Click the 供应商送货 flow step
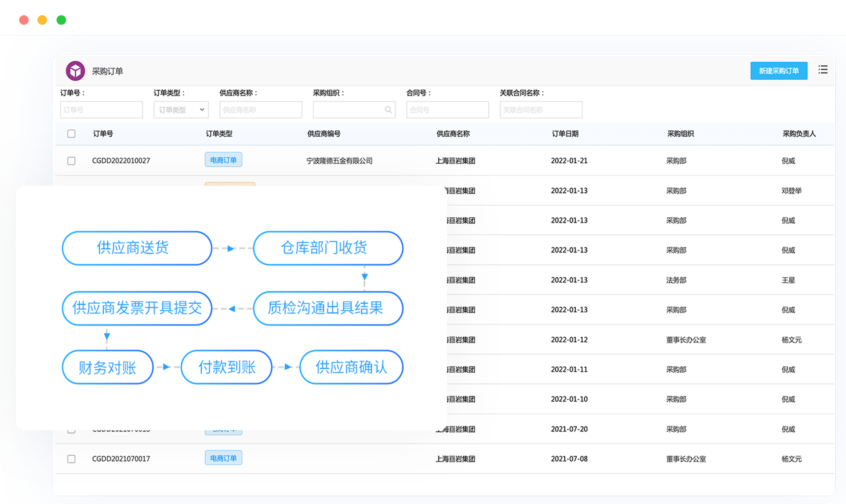Viewport: 846px width, 504px height. [x=137, y=248]
